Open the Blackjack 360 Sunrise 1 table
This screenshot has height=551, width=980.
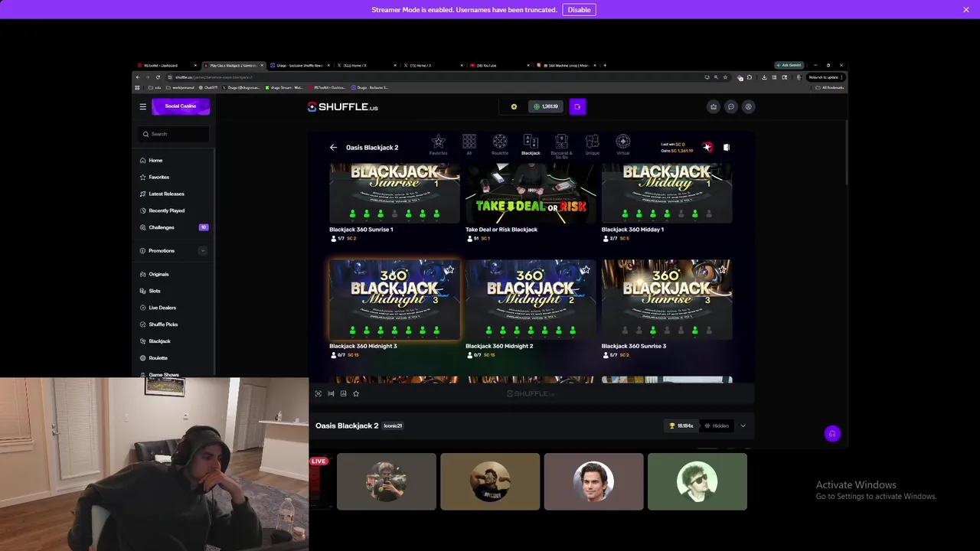394,193
